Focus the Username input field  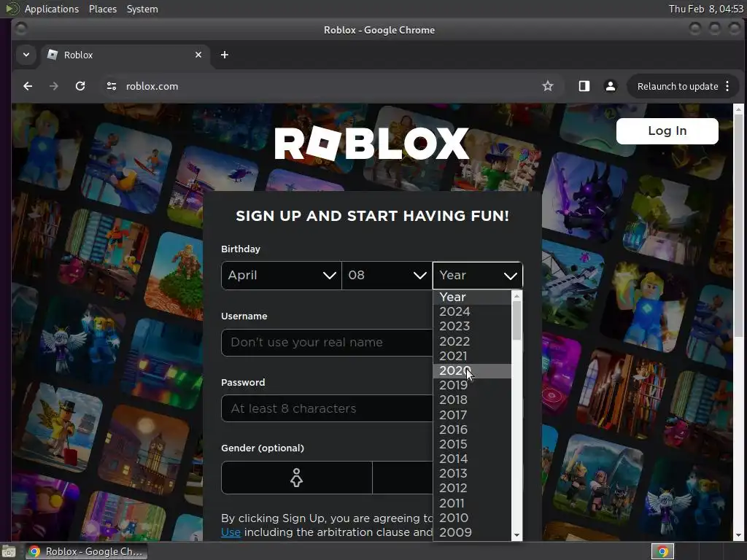(327, 343)
